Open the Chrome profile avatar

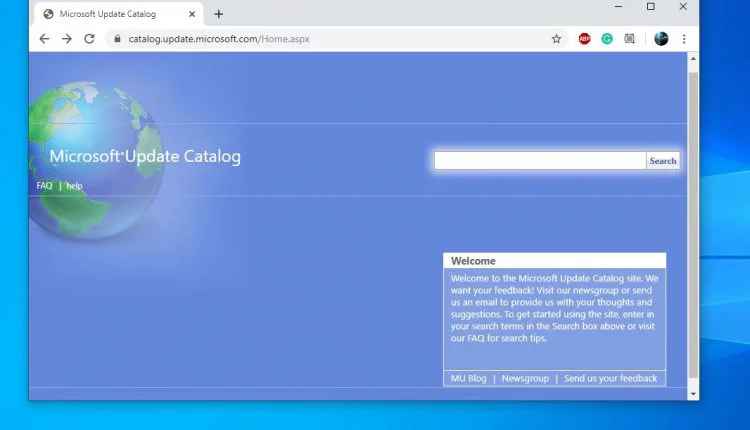pos(661,39)
